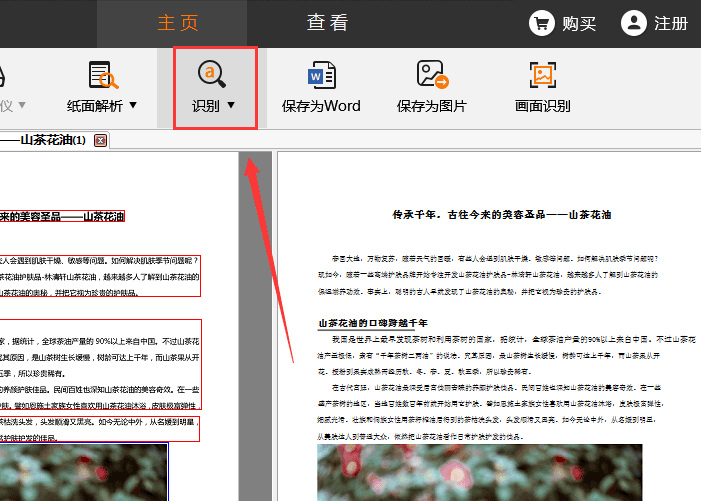Click the shopping cart 购买 icon

click(541, 23)
